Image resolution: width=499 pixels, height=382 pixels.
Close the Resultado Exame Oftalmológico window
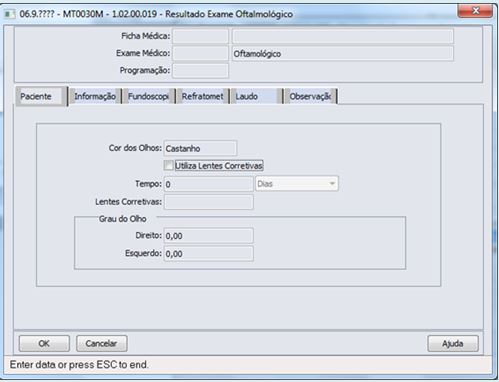coord(475,11)
